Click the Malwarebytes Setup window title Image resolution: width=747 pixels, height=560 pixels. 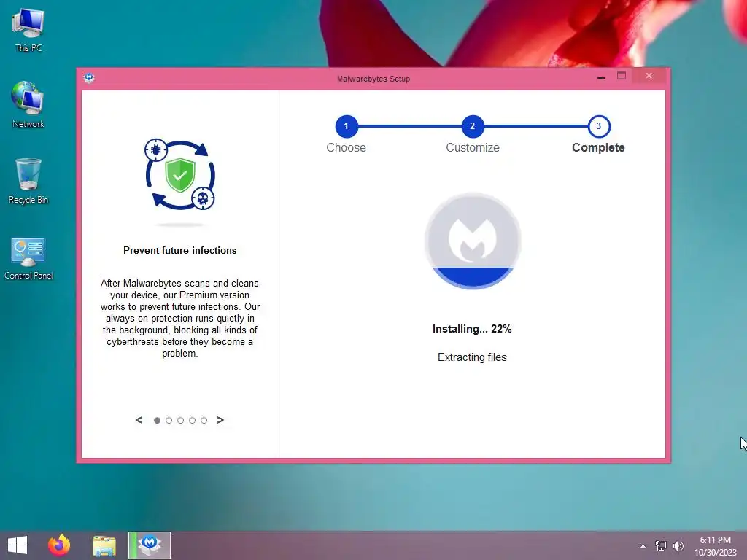(x=373, y=79)
